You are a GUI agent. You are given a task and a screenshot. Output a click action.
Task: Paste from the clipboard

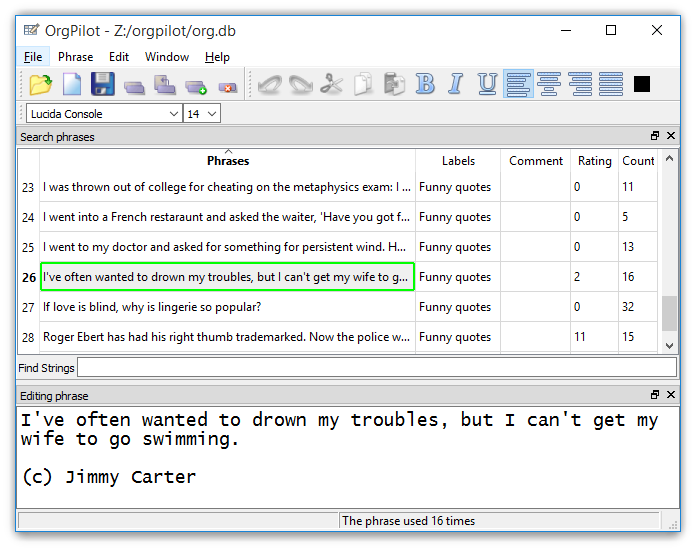point(394,84)
